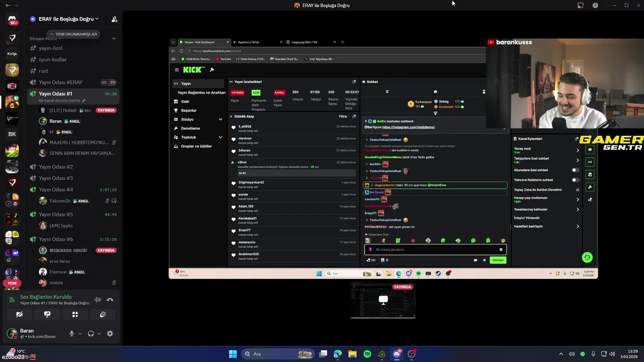
Task: Mute the microphone in the user panel
Action: pos(71,333)
